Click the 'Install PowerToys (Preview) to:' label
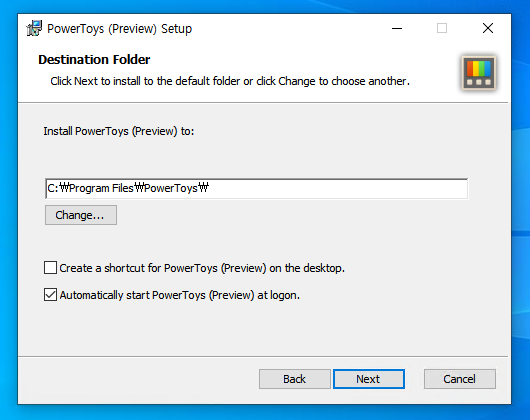This screenshot has height=420, width=530. (x=119, y=131)
